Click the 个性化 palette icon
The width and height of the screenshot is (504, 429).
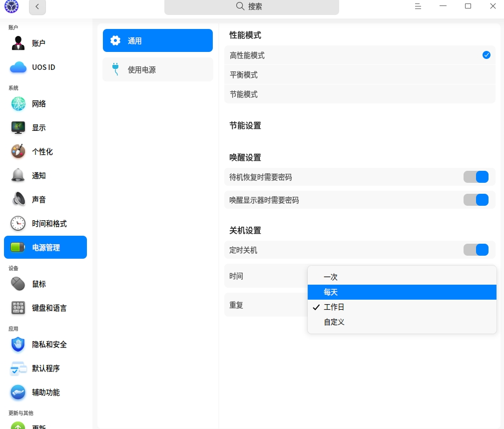coord(18,151)
